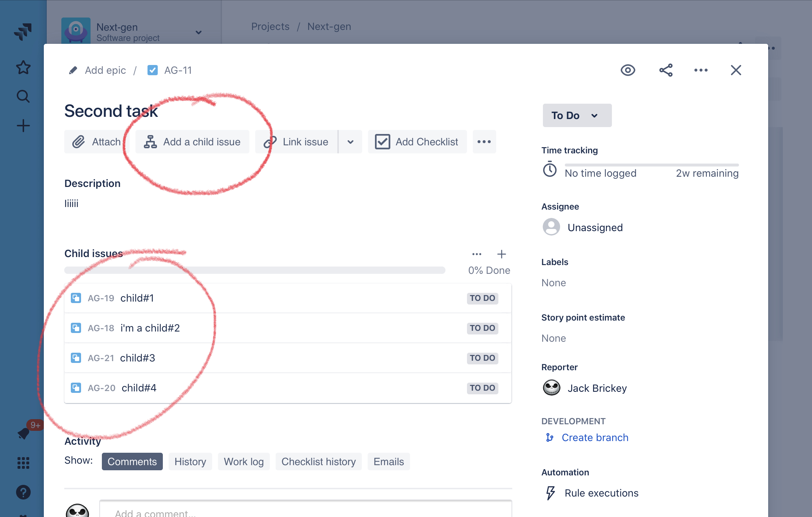Star the project using the favorites icon
Viewport: 812px width, 517px height.
(23, 67)
